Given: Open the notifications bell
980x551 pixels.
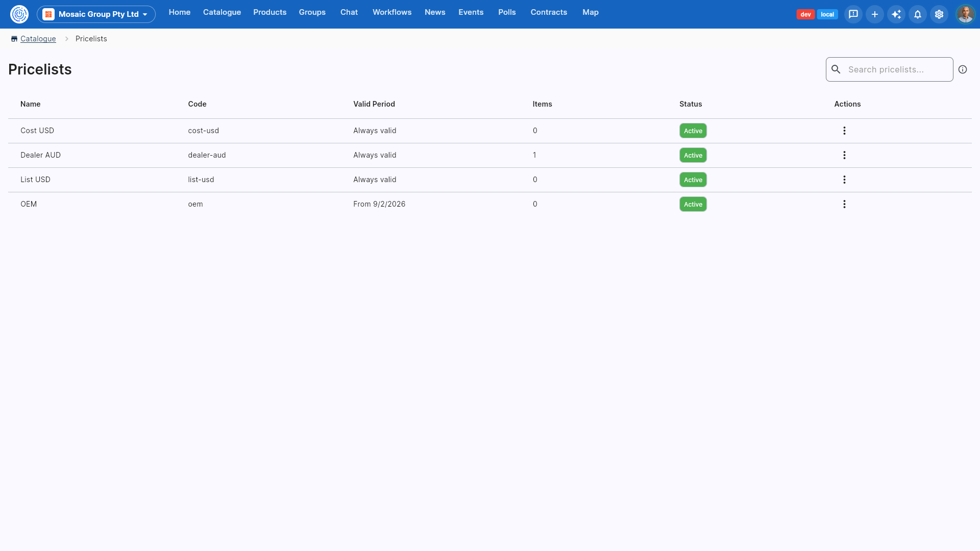Looking at the screenshot, I should (918, 14).
